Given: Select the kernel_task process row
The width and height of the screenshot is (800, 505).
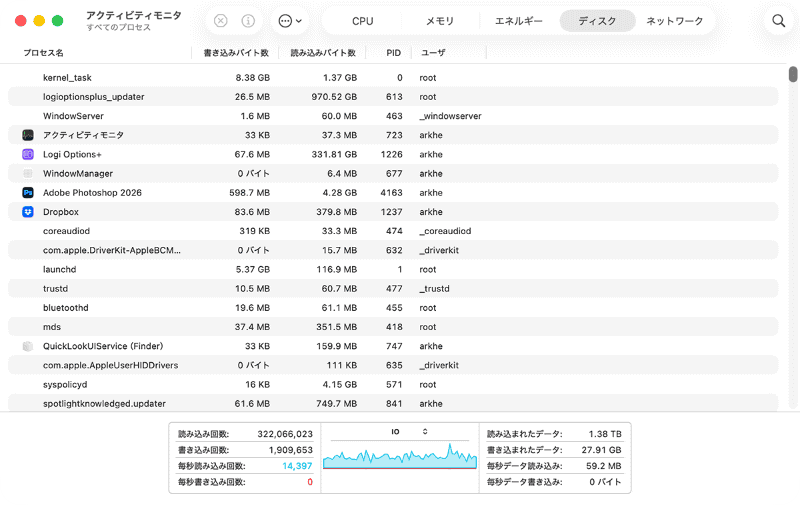Looking at the screenshot, I should (x=393, y=78).
